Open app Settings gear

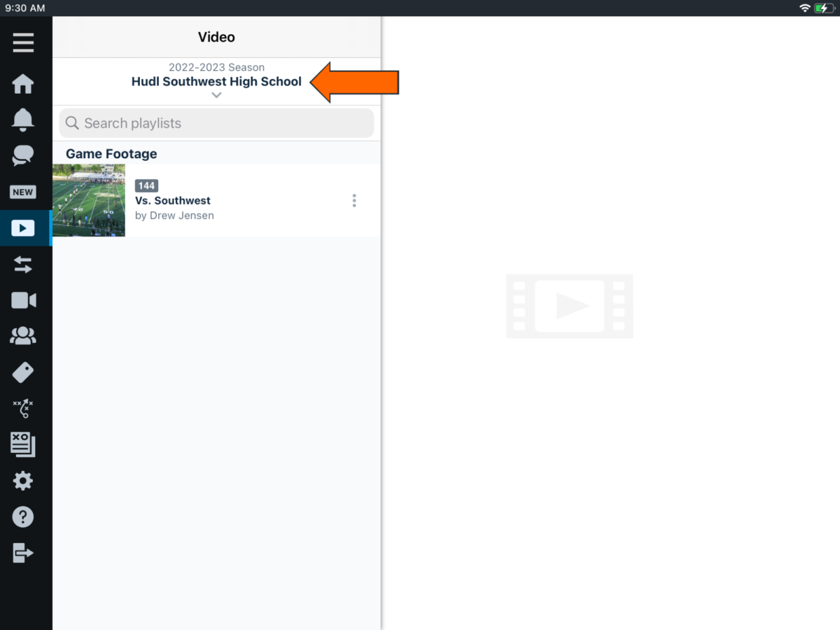[23, 480]
